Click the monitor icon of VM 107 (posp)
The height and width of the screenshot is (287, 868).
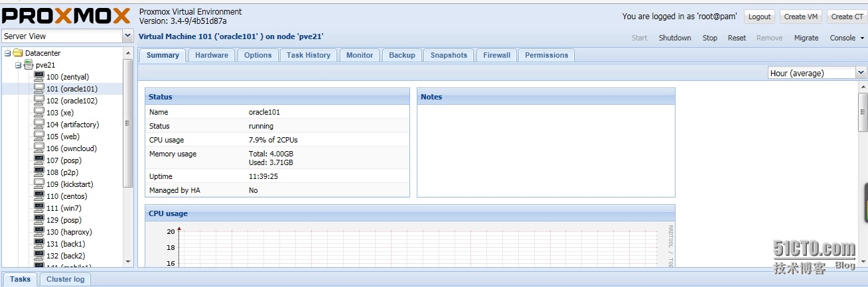(x=39, y=160)
